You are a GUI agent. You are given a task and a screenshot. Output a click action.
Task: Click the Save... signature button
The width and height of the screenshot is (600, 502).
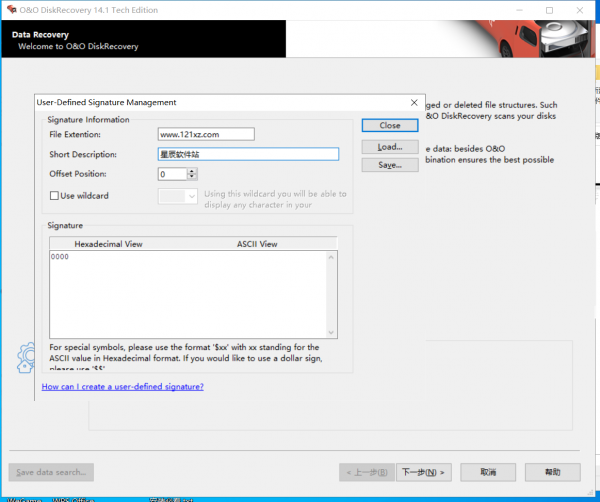click(390, 165)
